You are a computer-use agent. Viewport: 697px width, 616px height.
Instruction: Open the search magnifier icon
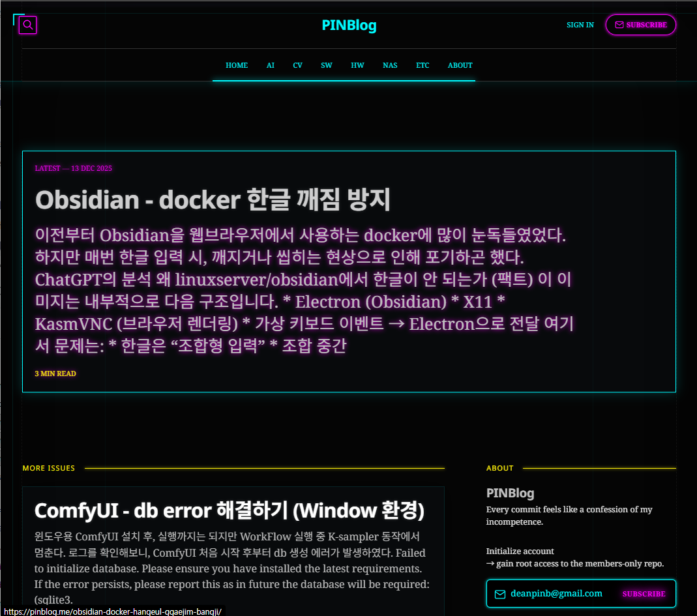point(28,25)
